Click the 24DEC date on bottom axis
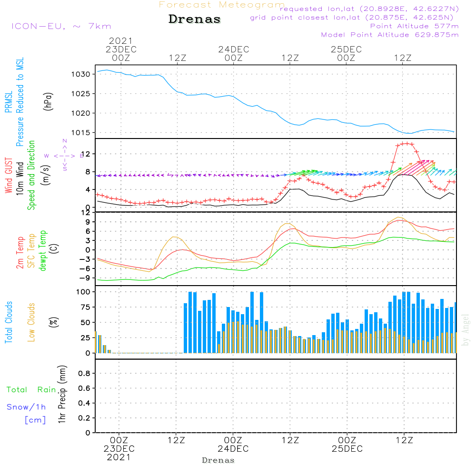The width and height of the screenshot is (476, 476). click(233, 449)
